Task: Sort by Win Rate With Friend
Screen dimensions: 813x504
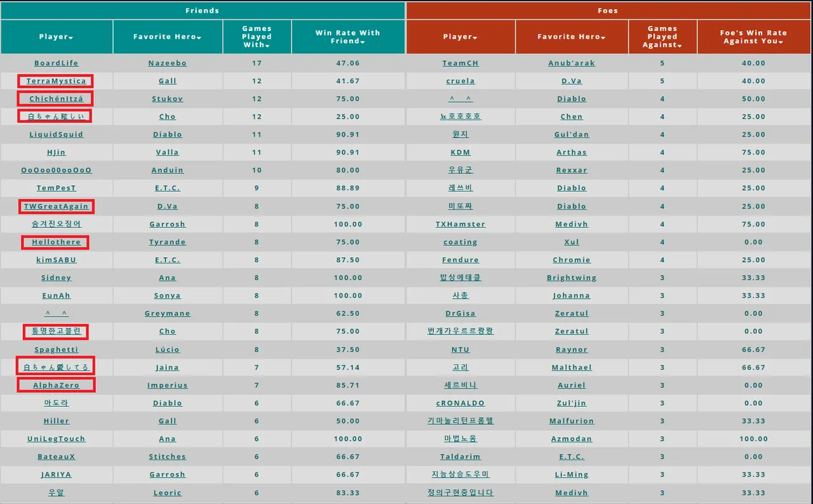Action: pos(347,37)
